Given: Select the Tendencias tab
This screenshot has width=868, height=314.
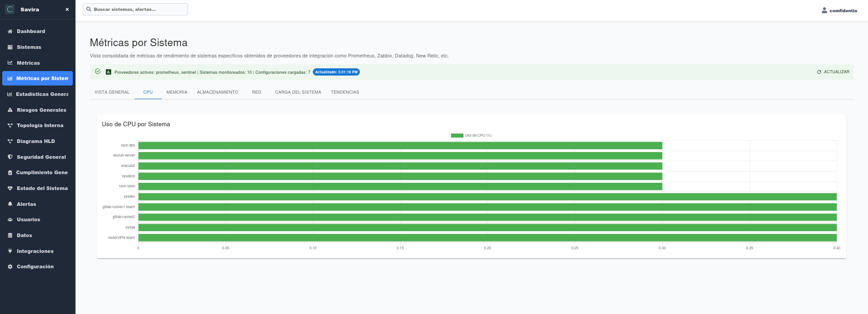Looking at the screenshot, I should [x=345, y=92].
